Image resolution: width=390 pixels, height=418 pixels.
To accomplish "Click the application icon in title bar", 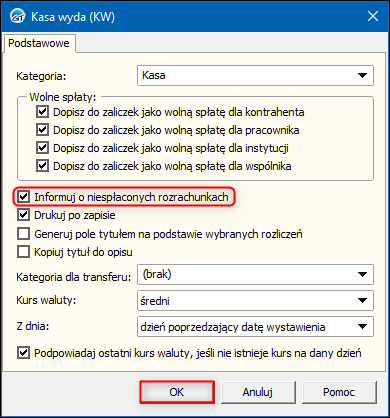I will coord(17,16).
